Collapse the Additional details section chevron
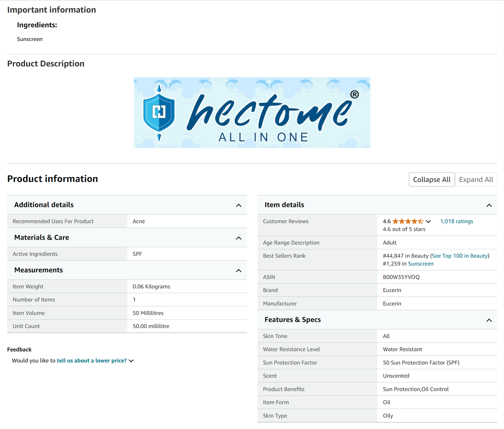The image size is (504, 429). [x=238, y=205]
